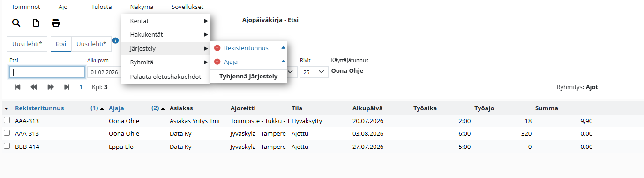Click the Summa column header
This screenshot has height=178, width=644.
click(547, 108)
